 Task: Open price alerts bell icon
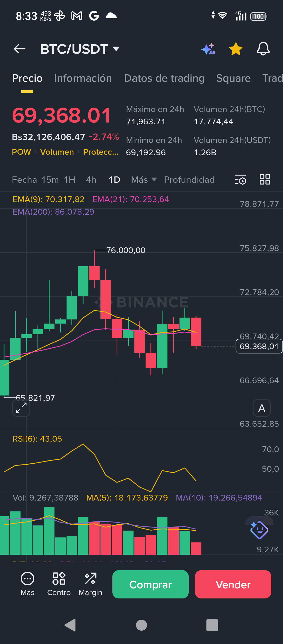[x=263, y=49]
